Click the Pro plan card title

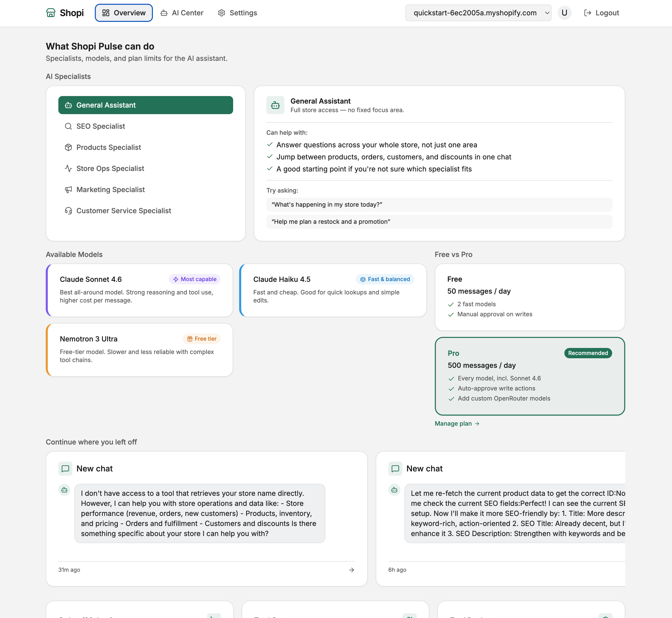click(x=453, y=353)
